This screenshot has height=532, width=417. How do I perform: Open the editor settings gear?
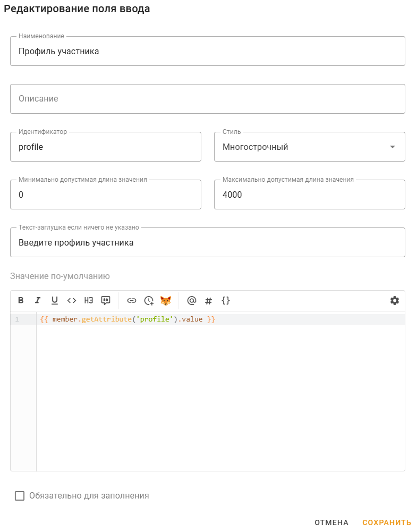tap(394, 300)
